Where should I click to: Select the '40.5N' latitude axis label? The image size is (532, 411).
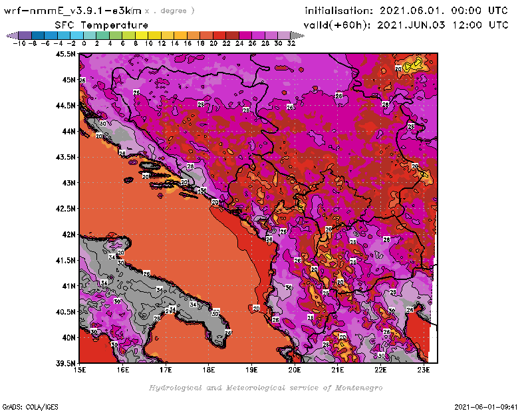tap(65, 311)
